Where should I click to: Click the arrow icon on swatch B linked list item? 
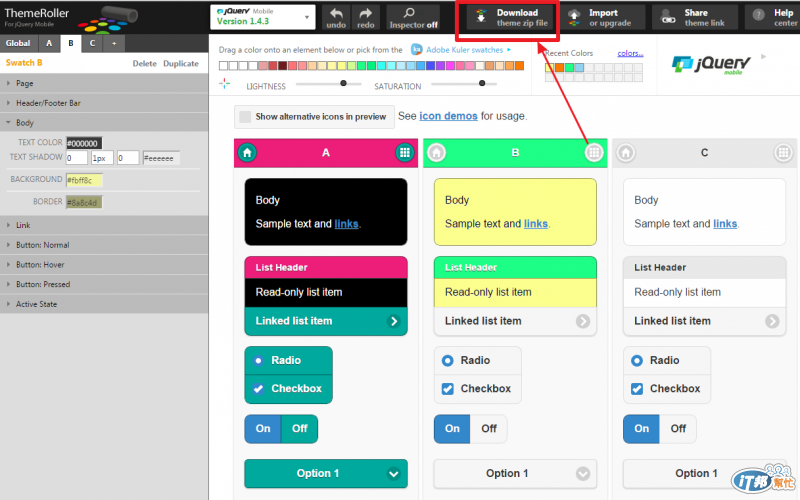583,321
